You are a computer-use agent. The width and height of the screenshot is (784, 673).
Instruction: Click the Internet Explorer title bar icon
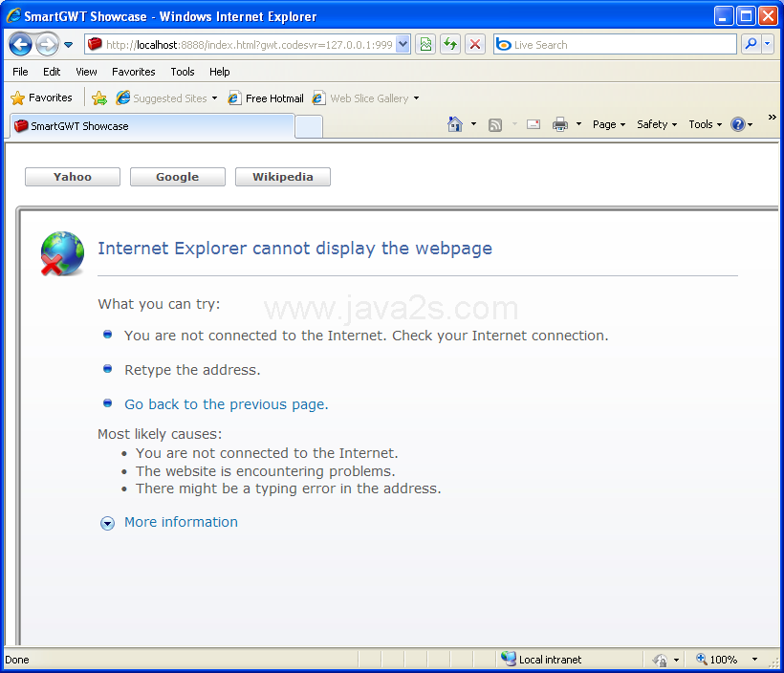point(13,16)
